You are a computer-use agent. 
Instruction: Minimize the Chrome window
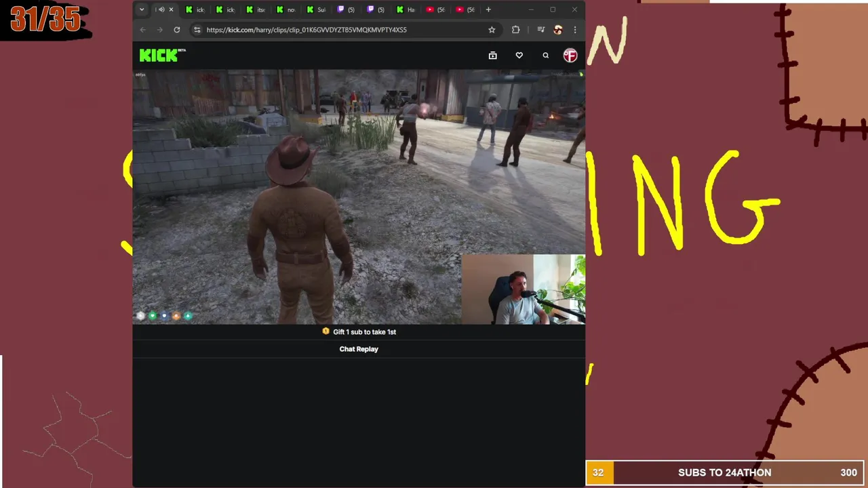pyautogui.click(x=531, y=9)
